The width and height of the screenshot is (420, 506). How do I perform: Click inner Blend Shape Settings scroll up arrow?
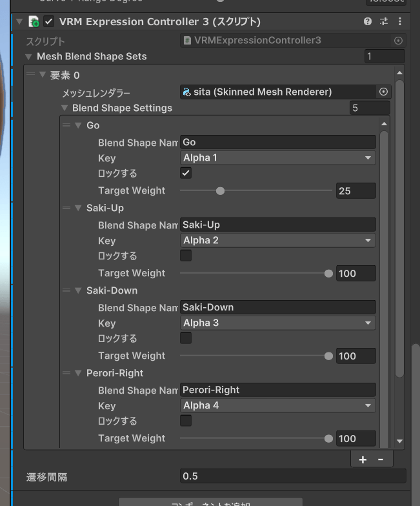click(x=384, y=124)
